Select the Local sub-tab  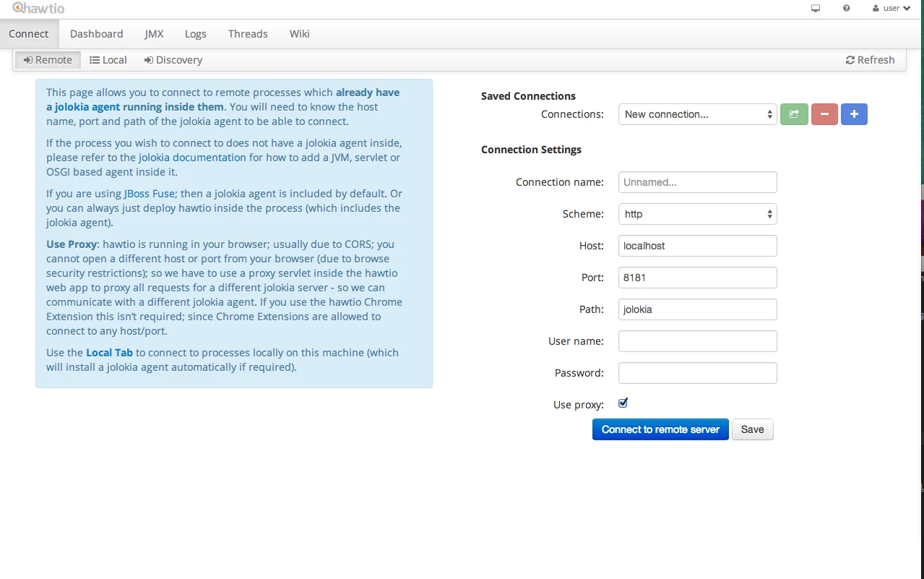pos(108,60)
